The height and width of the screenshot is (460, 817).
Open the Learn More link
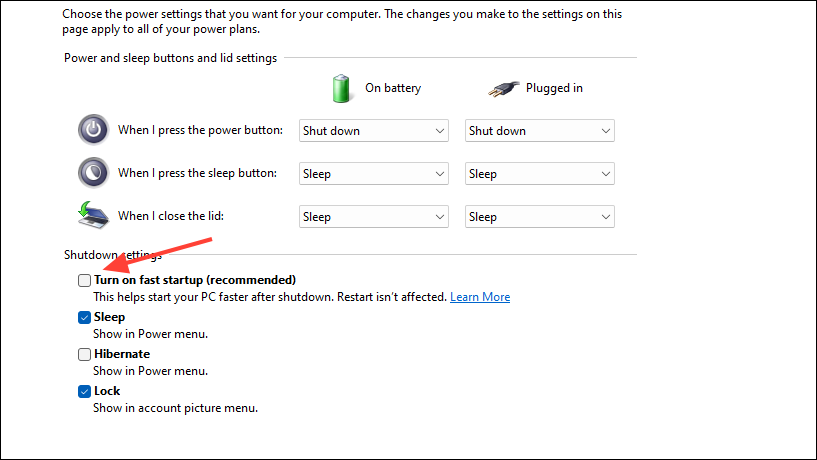point(480,297)
